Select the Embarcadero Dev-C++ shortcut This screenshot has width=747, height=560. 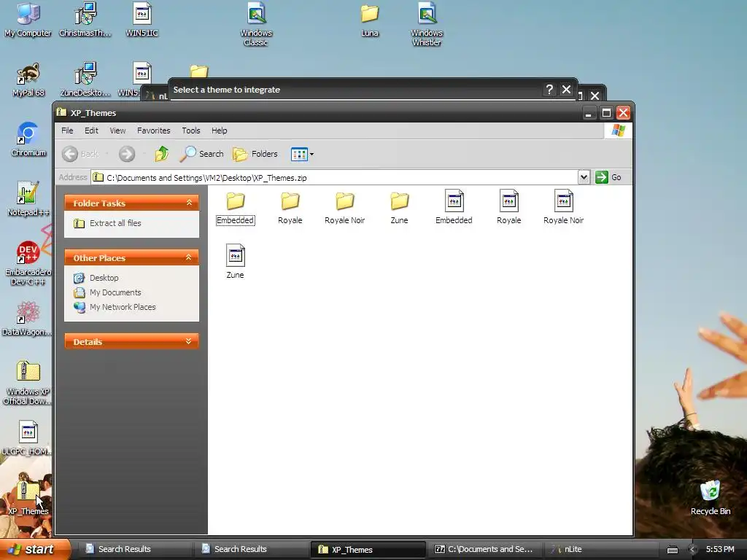pyautogui.click(x=28, y=262)
